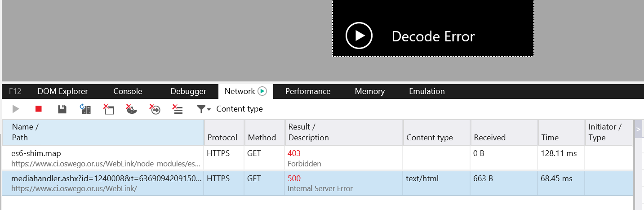The height and width of the screenshot is (210, 644).
Task: Open the Performance tab
Action: click(308, 91)
